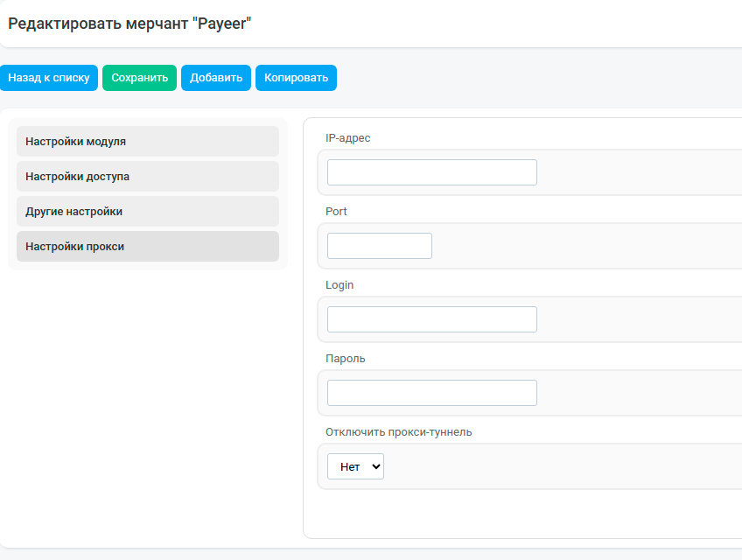Open the "Другие настройки" tab
The image size is (742, 560).
(148, 212)
